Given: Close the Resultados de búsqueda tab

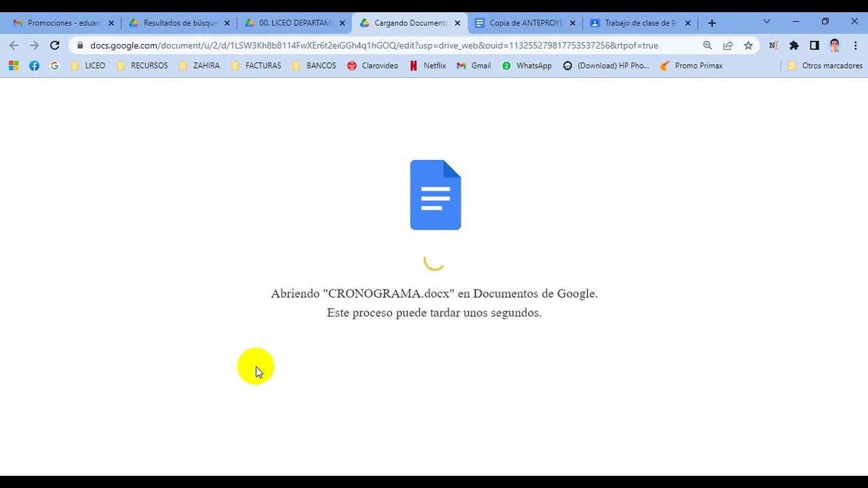Looking at the screenshot, I should point(227,23).
